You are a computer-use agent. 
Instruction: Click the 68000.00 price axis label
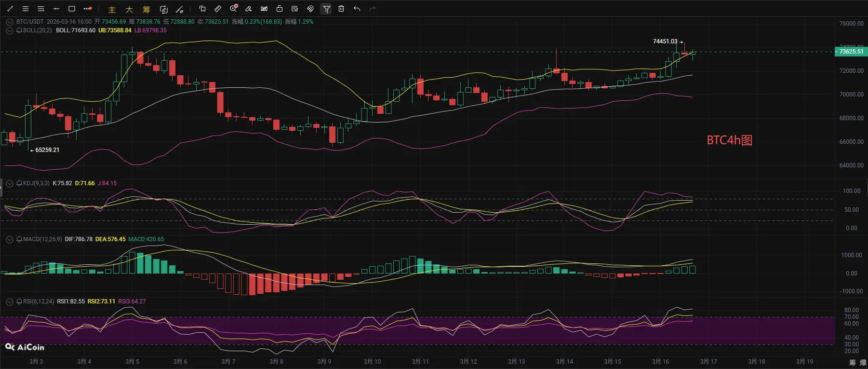pos(851,118)
